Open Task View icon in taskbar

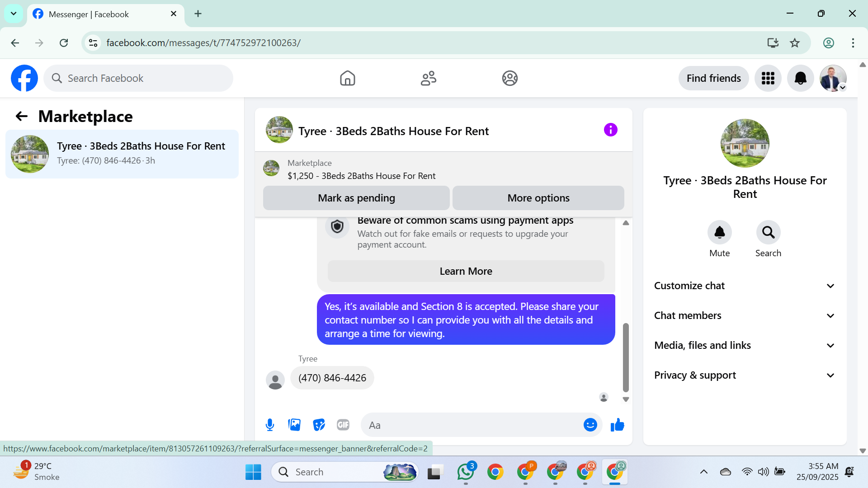[434, 472]
